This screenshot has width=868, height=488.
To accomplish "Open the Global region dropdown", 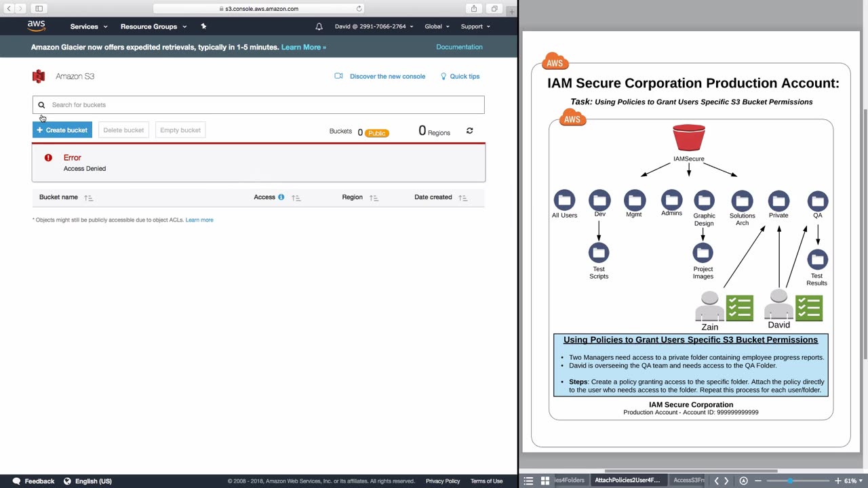I will point(437,26).
